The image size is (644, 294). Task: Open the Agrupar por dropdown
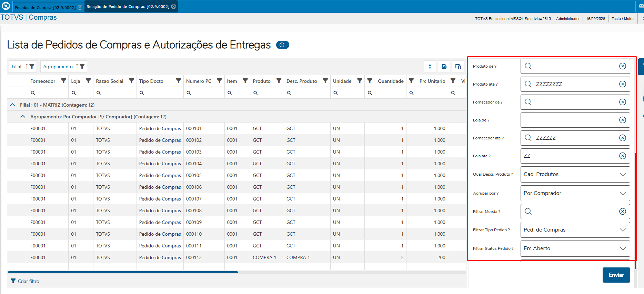tap(575, 193)
